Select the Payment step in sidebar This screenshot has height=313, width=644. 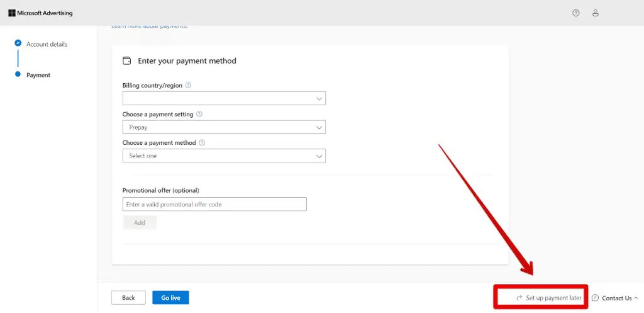tap(38, 76)
